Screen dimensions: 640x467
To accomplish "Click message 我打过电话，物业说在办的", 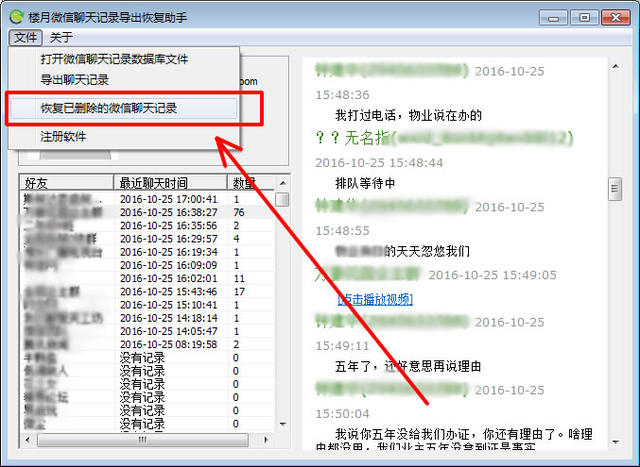I will (x=409, y=116).
